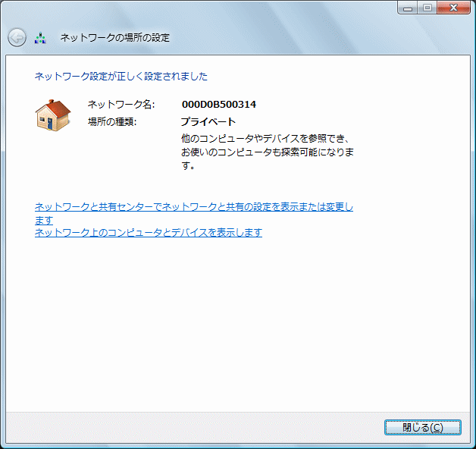476x449 pixels.
Task: Click the 場所の種類 label
Action: point(111,121)
